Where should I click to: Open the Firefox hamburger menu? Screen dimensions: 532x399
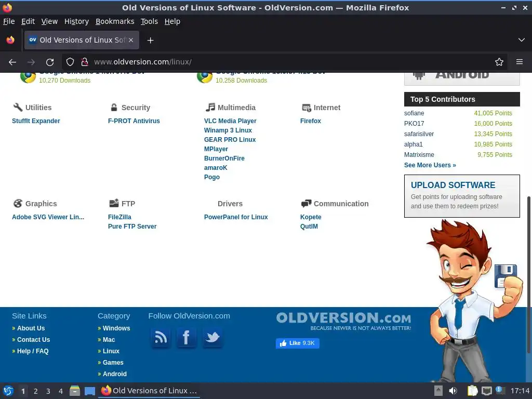pyautogui.click(x=520, y=62)
